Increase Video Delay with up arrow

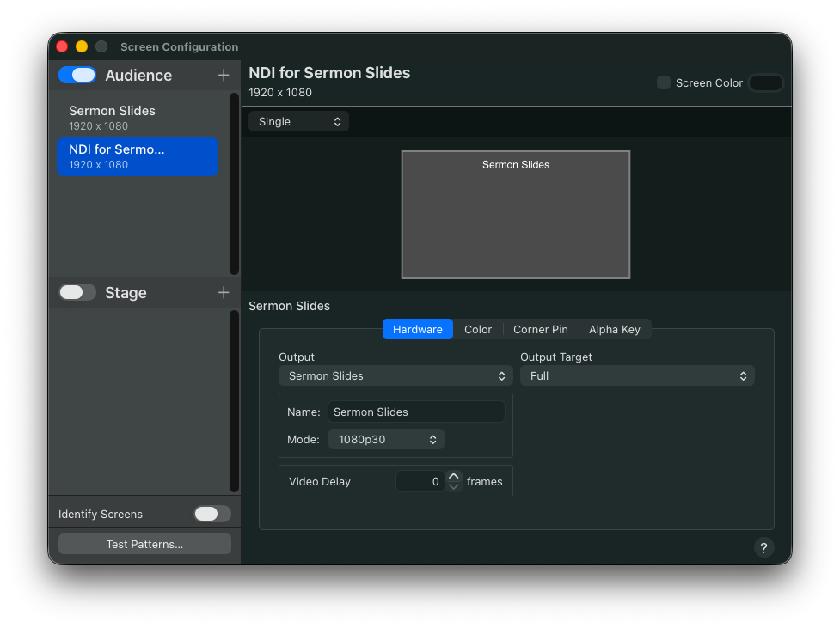click(453, 476)
